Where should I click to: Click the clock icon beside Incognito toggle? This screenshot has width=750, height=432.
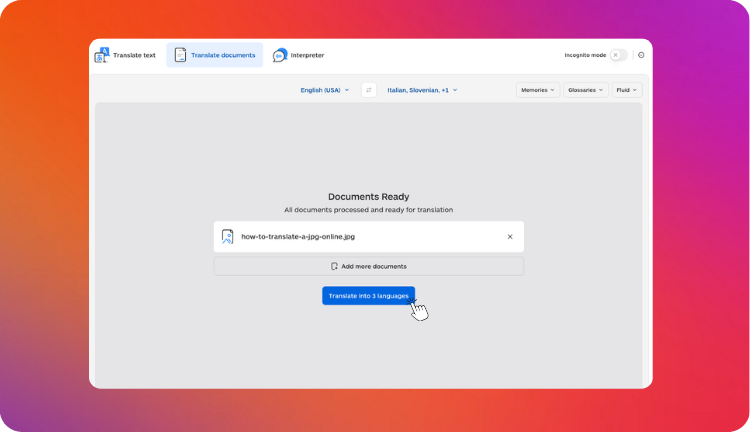641,55
